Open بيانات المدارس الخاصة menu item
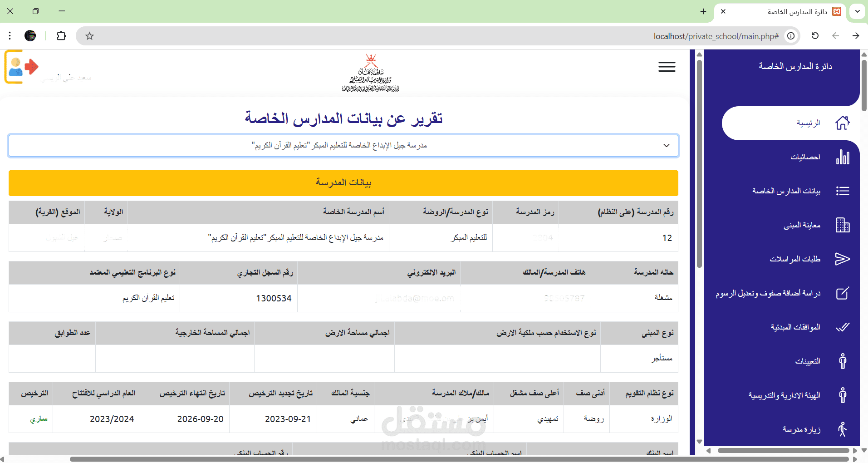The image size is (868, 463). pos(786,191)
